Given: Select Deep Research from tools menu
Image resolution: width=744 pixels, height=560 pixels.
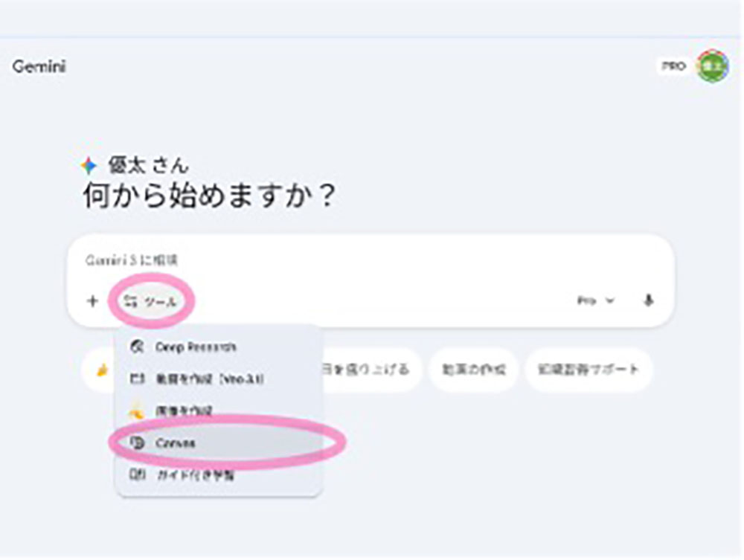Looking at the screenshot, I should coord(196,347).
